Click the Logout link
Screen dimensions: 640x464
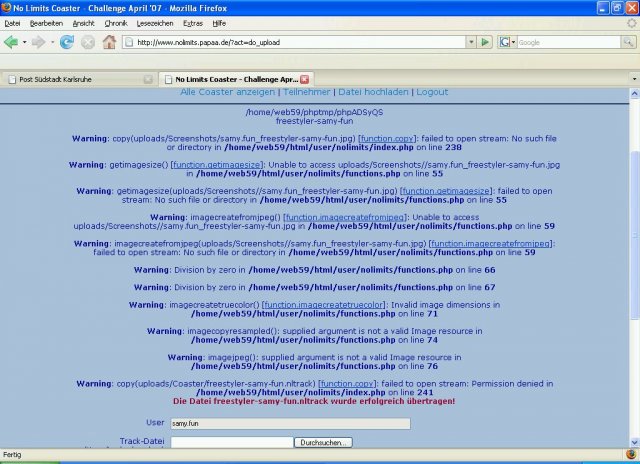click(x=432, y=92)
